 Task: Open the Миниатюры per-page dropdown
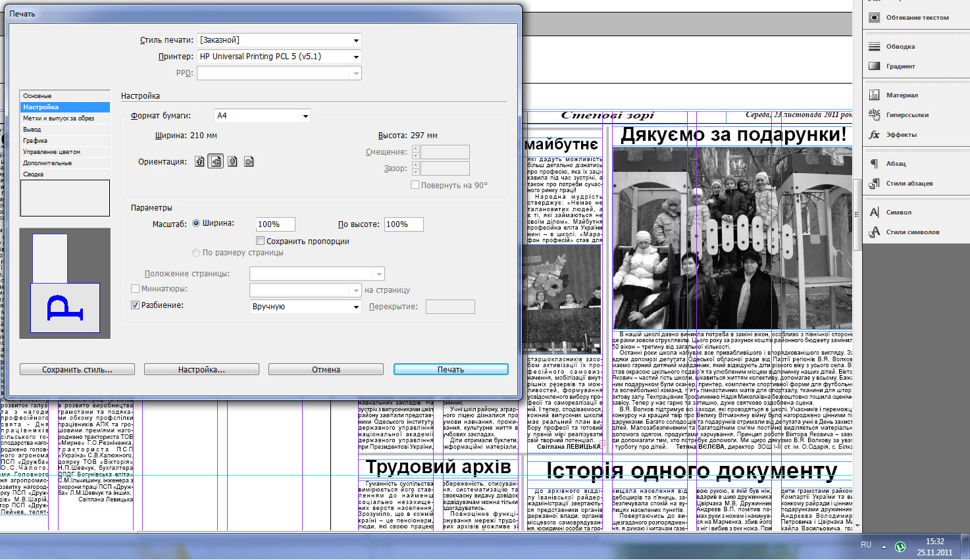pos(305,290)
